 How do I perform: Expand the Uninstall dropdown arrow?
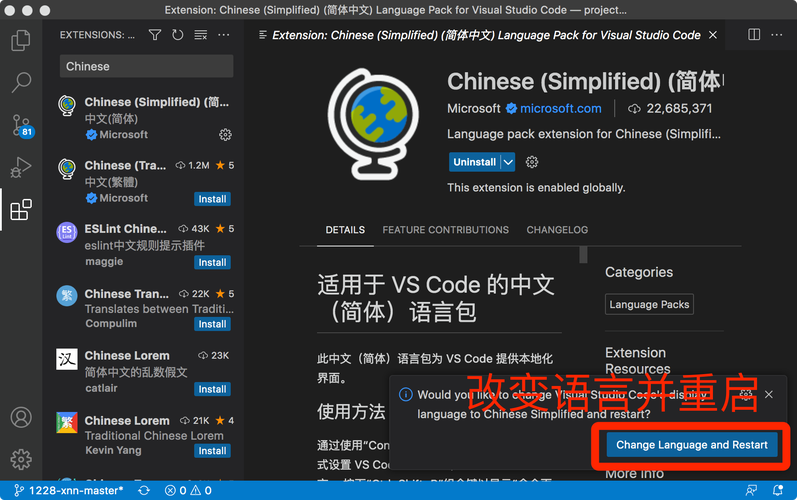pos(508,162)
